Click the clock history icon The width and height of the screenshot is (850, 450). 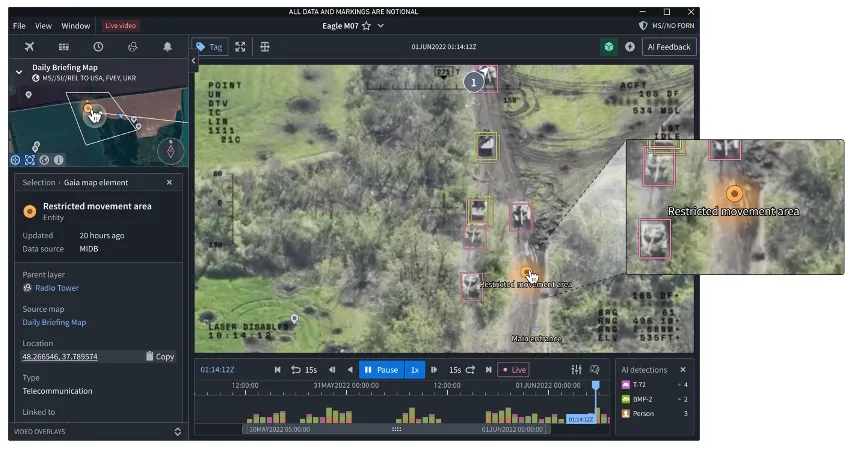pyautogui.click(x=98, y=47)
